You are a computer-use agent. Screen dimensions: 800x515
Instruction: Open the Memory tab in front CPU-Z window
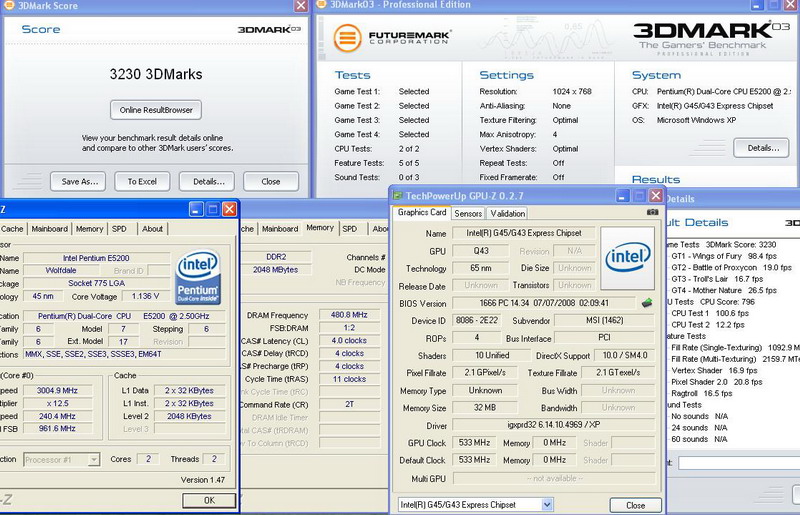(x=90, y=229)
